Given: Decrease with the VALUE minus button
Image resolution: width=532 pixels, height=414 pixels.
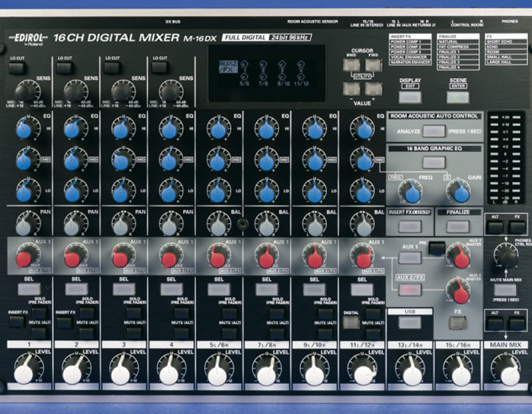Looking at the screenshot, I should click(352, 89).
